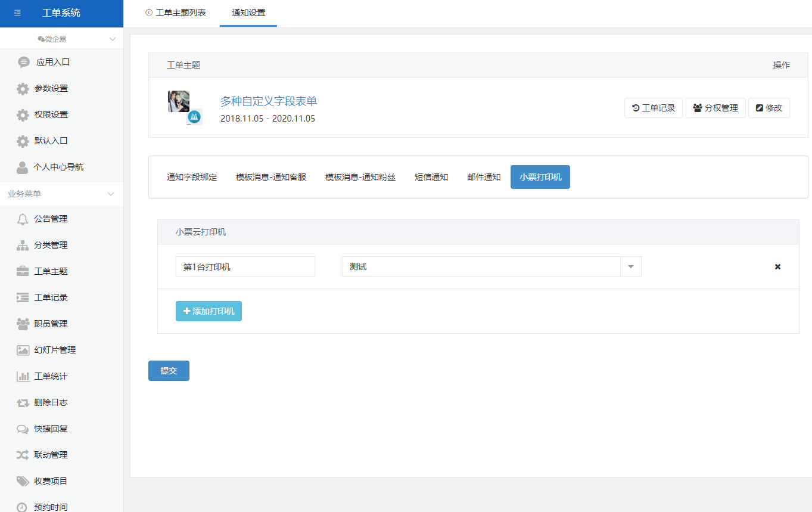
Task: Click the 收费项目 tags icon
Action: 23,481
